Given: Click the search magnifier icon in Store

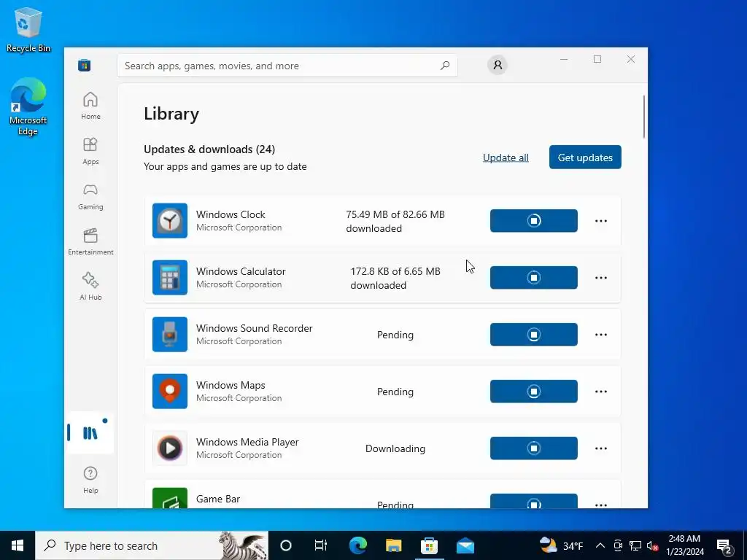Looking at the screenshot, I should click(445, 66).
